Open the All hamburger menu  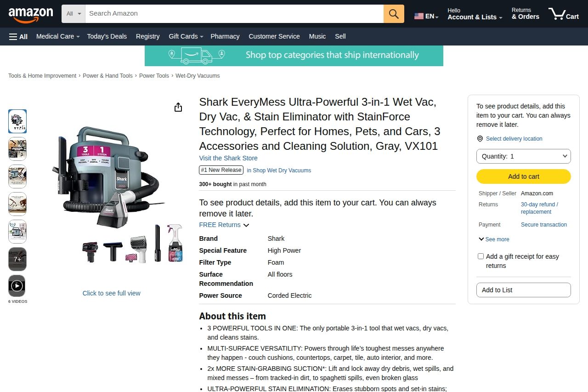(18, 36)
